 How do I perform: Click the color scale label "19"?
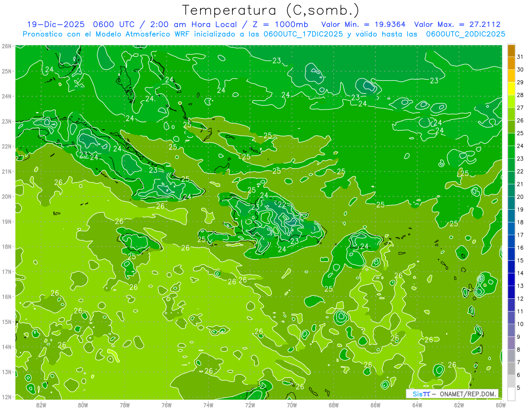click(520, 209)
